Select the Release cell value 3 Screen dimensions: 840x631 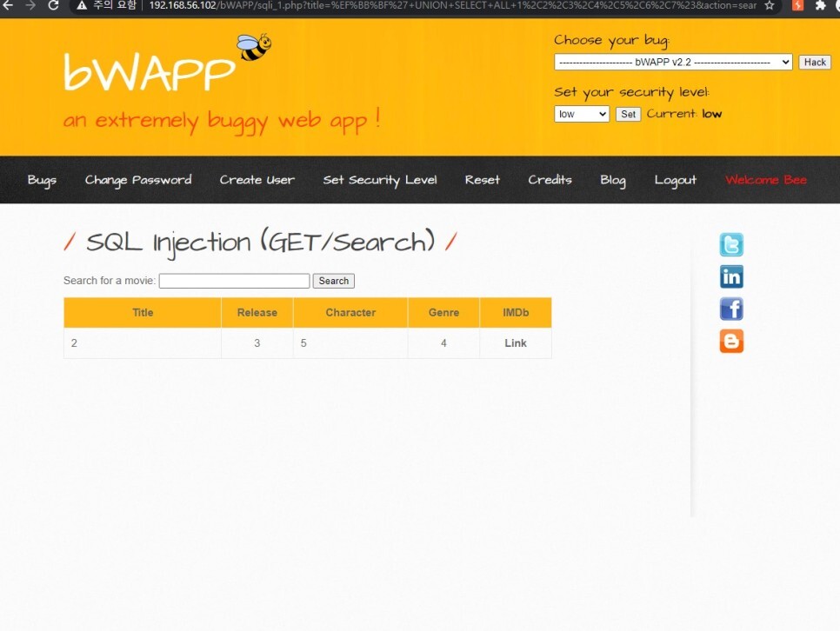click(257, 342)
